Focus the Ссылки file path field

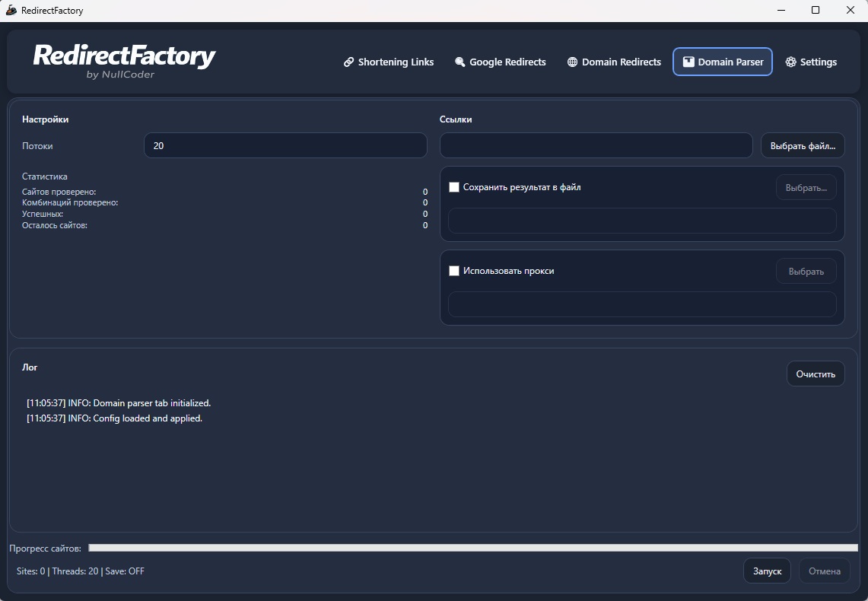[x=596, y=145]
